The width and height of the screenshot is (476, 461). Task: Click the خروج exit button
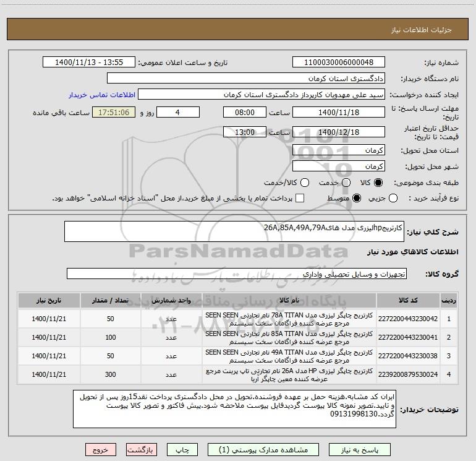[101, 450]
